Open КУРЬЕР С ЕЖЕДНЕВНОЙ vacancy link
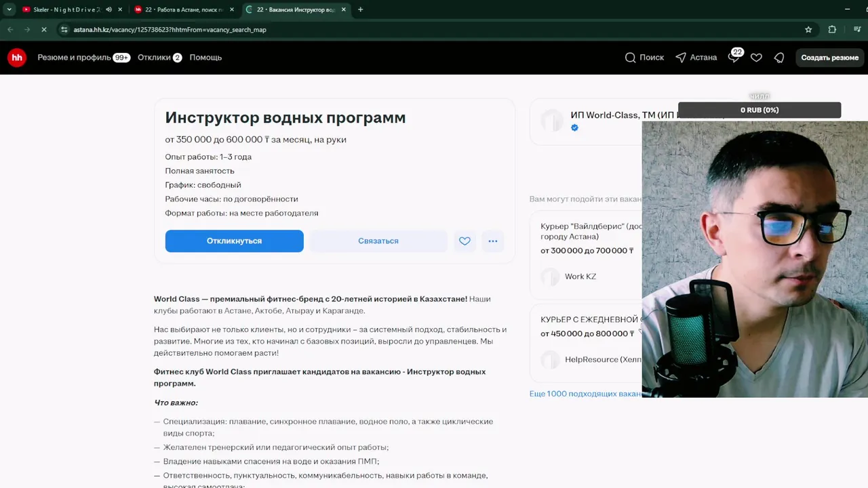The height and width of the screenshot is (488, 868). 591,319
